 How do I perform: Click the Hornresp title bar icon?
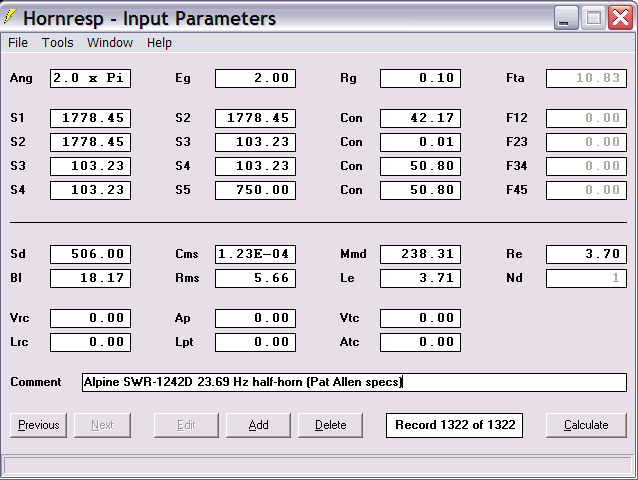click(10, 17)
